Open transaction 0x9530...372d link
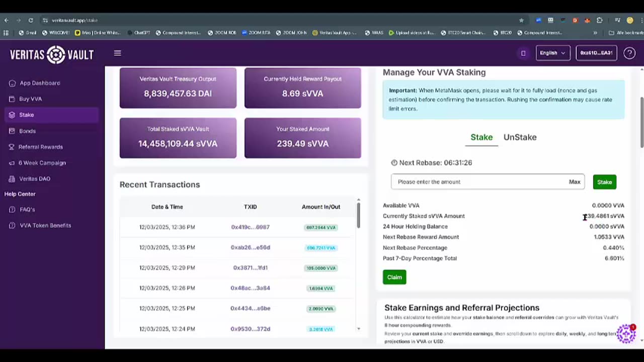Screen dimensions: 644x362 tap(250, 329)
